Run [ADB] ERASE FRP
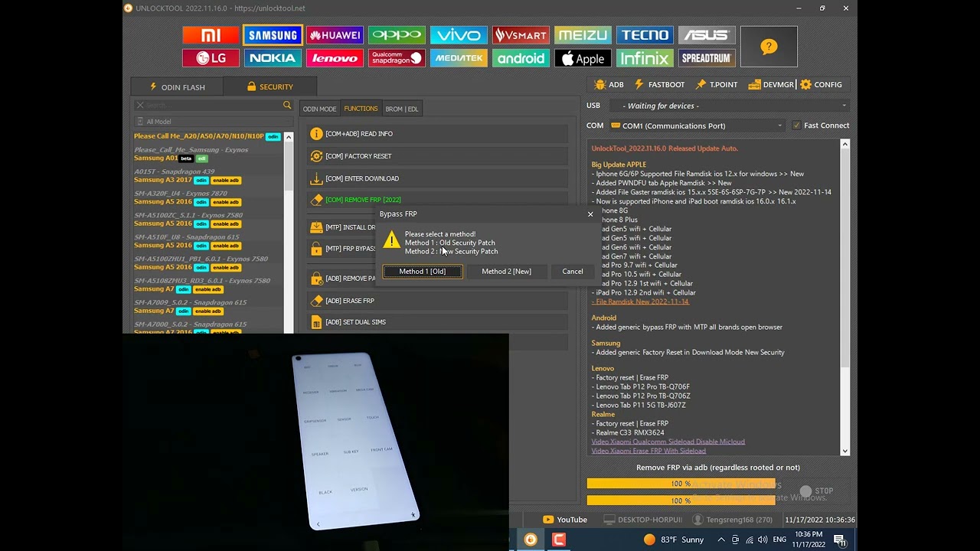Image resolution: width=980 pixels, height=551 pixels. [438, 301]
